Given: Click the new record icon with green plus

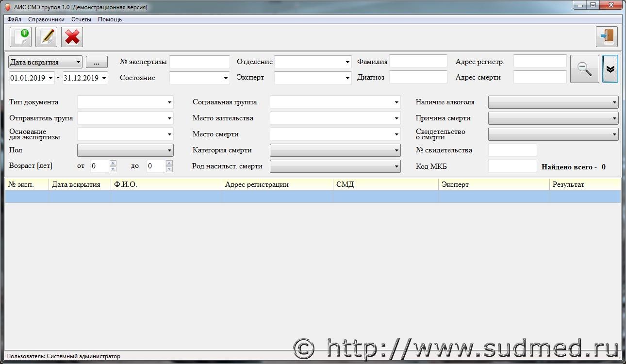Looking at the screenshot, I should pos(20,37).
